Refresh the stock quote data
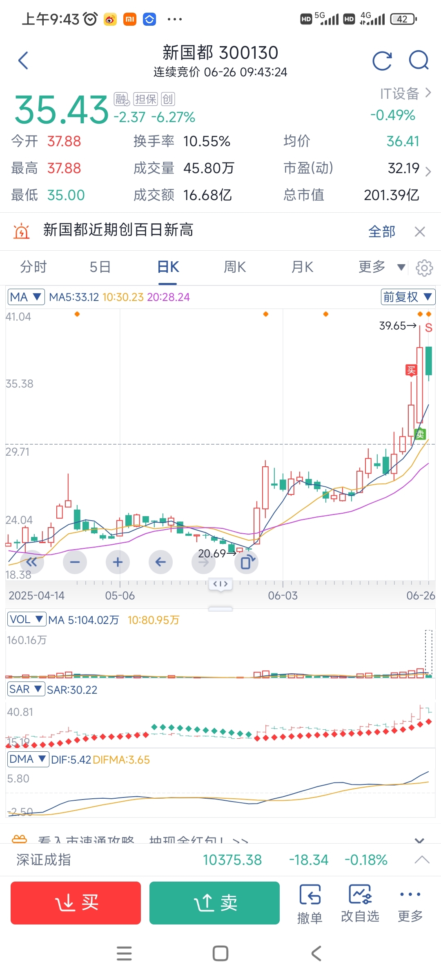The image size is (441, 980). (382, 61)
